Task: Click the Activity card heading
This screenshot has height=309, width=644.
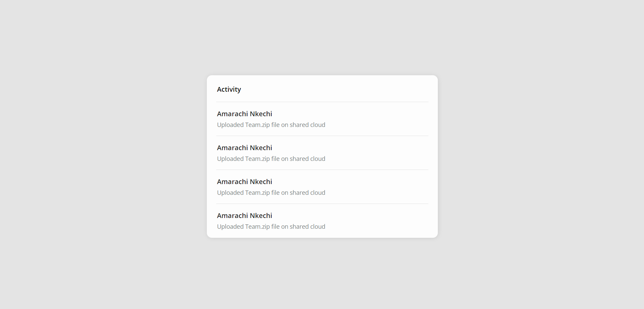Action: click(229, 89)
